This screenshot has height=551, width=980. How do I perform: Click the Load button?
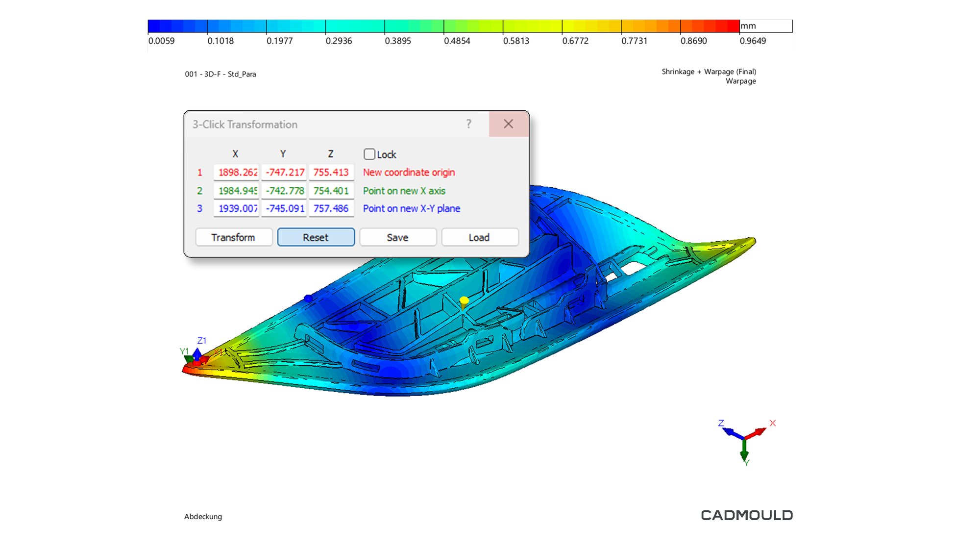[x=479, y=237]
